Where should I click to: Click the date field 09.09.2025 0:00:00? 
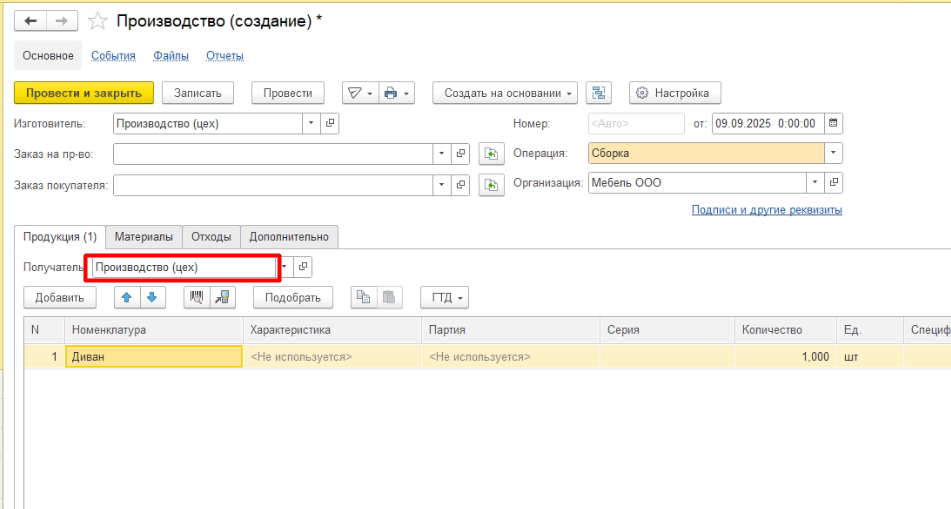[x=768, y=123]
